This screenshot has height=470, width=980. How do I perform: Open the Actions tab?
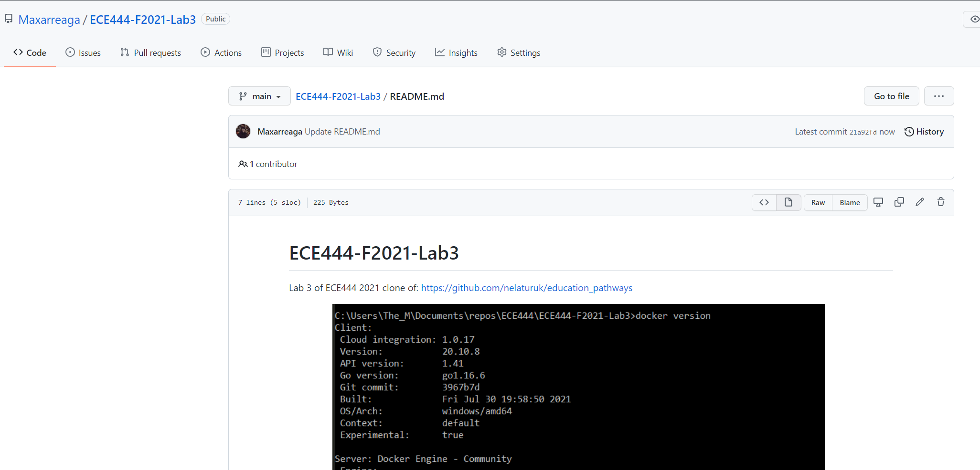point(221,52)
